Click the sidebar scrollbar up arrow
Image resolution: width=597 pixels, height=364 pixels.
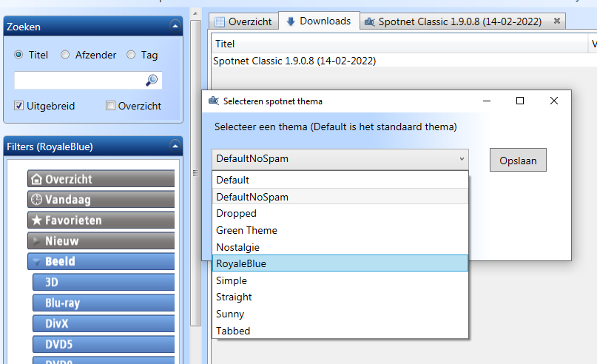click(195, 13)
